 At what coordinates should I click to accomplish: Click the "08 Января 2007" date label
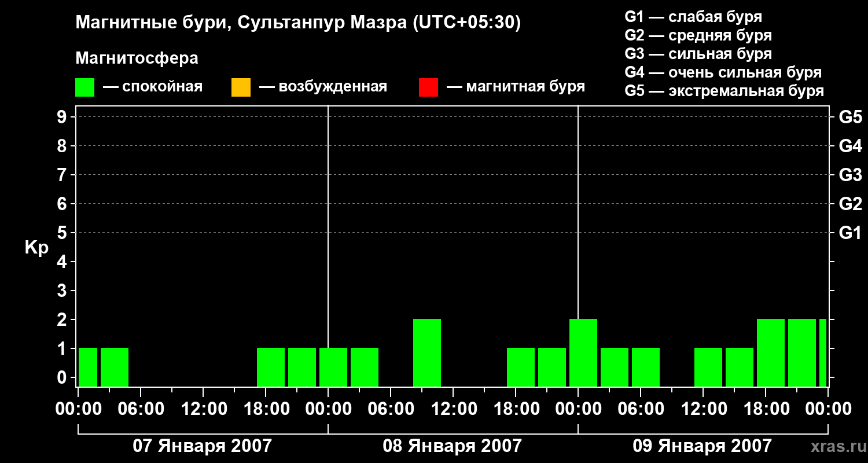[x=453, y=446]
